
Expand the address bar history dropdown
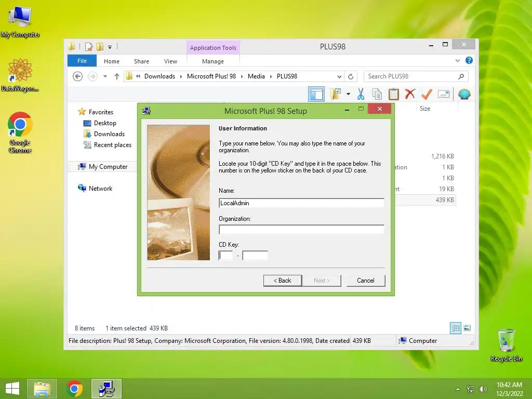[339, 76]
